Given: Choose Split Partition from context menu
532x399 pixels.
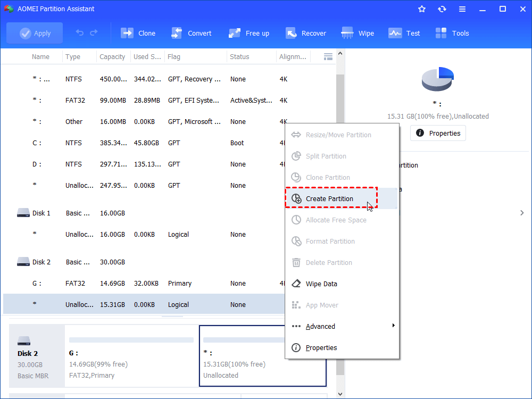Looking at the screenshot, I should (x=342, y=156).
